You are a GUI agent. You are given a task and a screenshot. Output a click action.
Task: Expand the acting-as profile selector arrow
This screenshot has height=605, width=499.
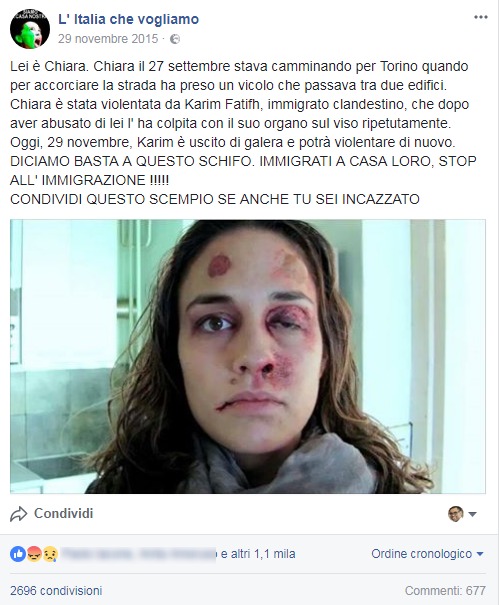(472, 514)
